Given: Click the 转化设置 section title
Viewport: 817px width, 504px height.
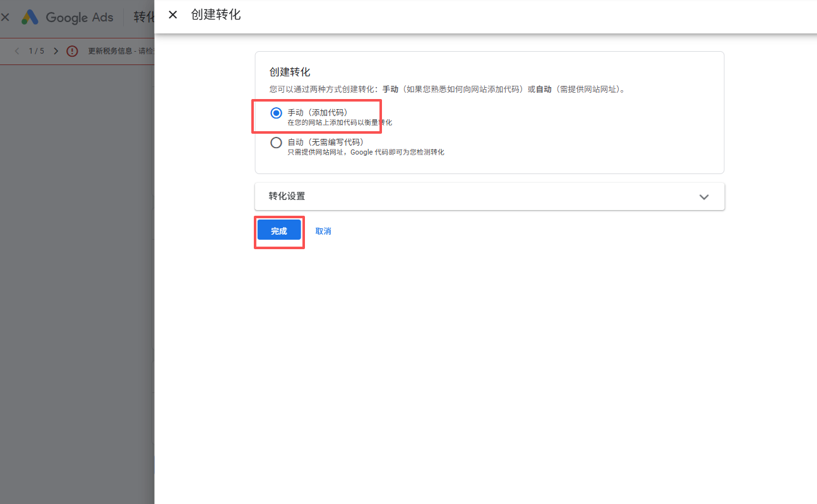Looking at the screenshot, I should (287, 196).
